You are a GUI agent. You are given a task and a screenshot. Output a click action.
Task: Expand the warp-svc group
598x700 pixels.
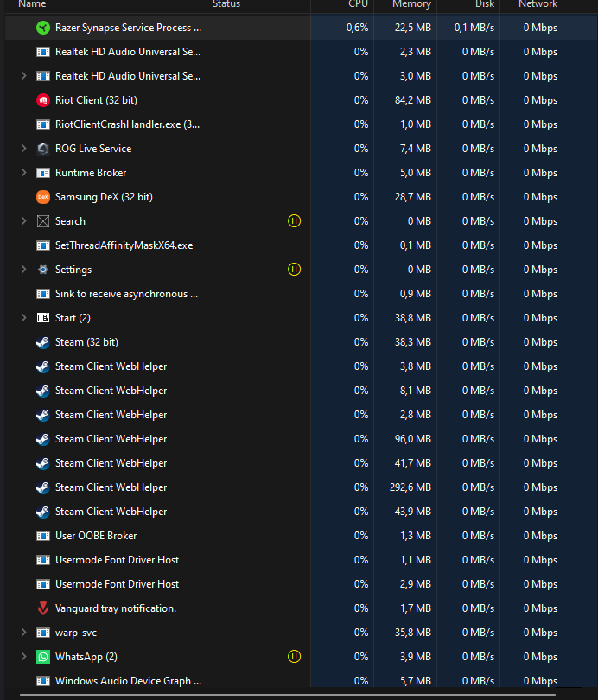[23, 633]
